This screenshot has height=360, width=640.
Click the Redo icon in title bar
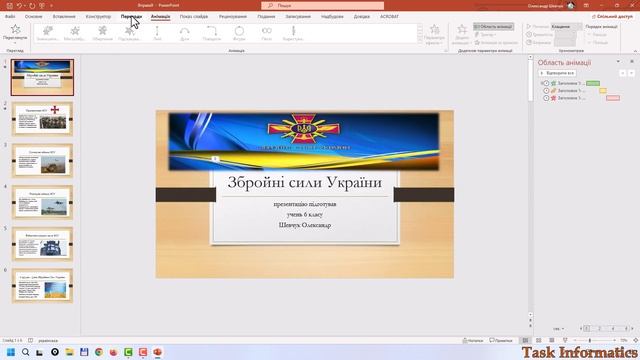32,6
